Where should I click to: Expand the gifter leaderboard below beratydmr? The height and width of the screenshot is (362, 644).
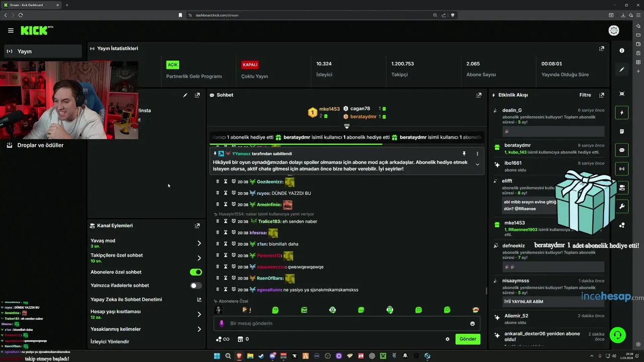click(x=347, y=126)
